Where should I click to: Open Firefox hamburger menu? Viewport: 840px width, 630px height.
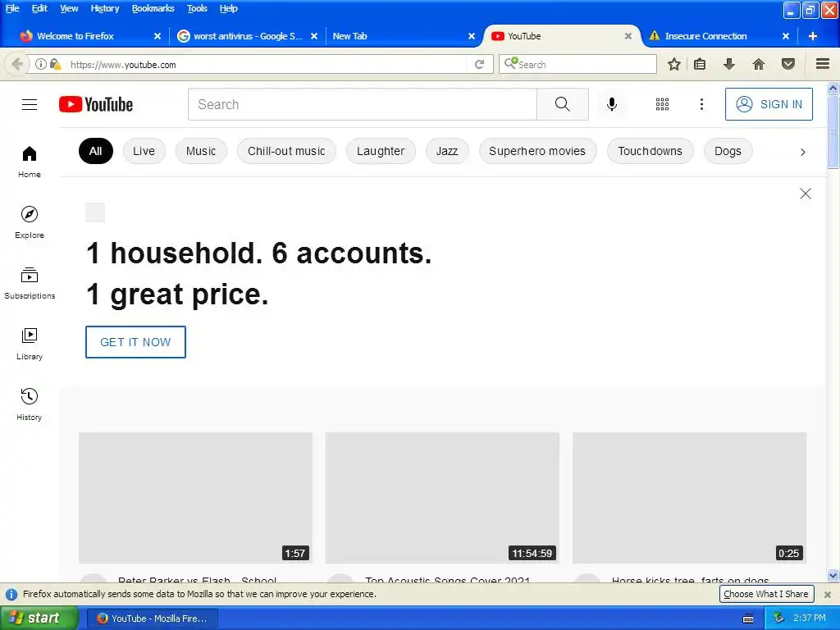point(822,64)
